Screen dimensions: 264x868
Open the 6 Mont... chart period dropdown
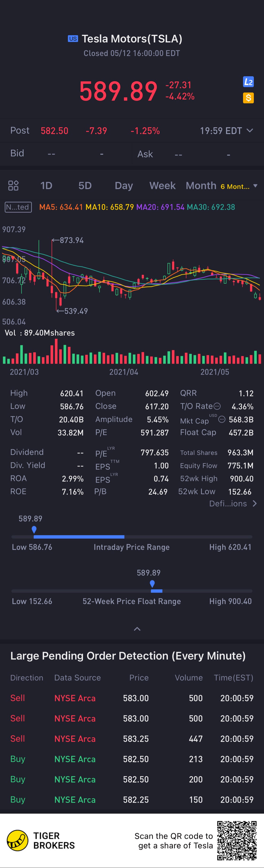pos(239,186)
